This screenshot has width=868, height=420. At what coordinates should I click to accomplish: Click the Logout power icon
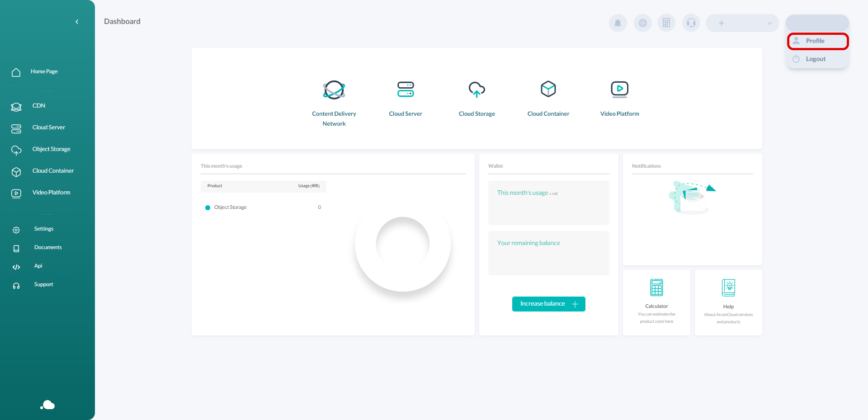pyautogui.click(x=796, y=59)
